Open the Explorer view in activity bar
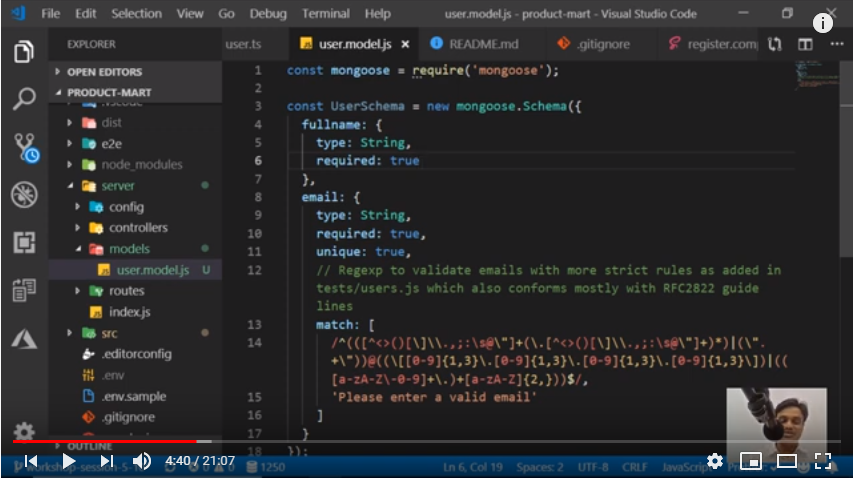 click(24, 52)
